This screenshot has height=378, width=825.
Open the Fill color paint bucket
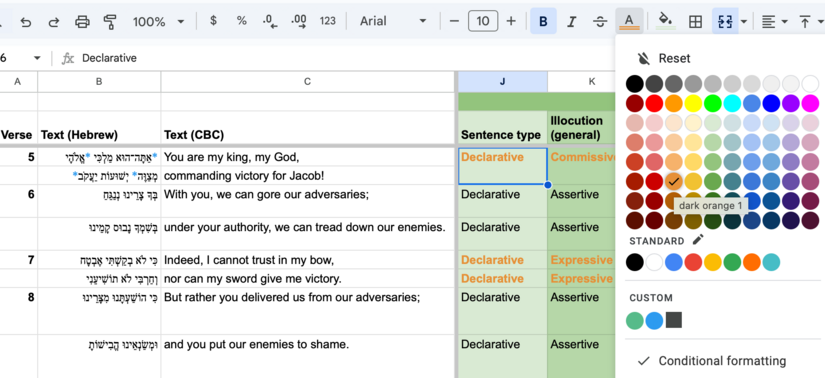click(x=666, y=21)
